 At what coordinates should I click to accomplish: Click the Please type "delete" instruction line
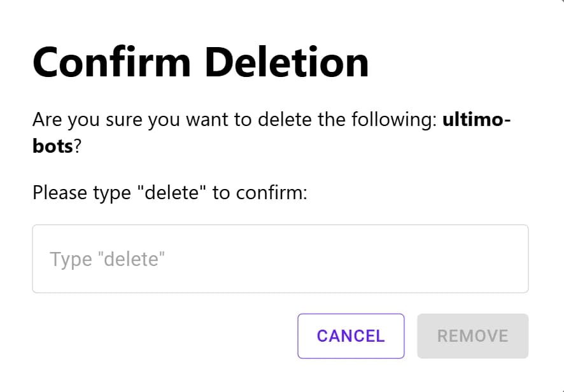(169, 192)
